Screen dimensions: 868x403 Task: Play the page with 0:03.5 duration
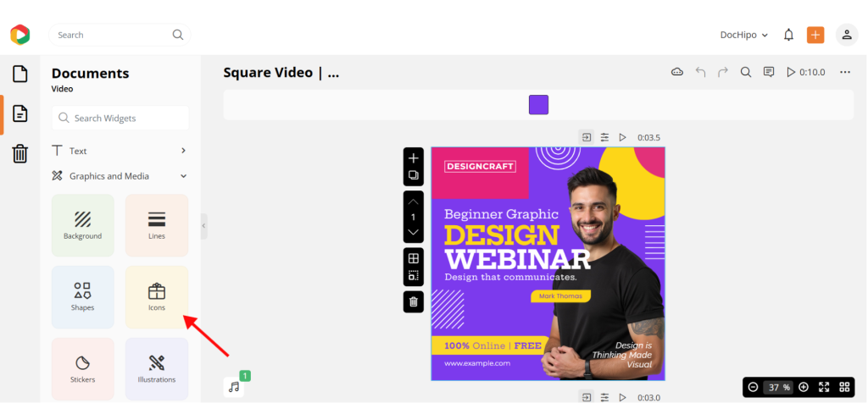(x=623, y=137)
